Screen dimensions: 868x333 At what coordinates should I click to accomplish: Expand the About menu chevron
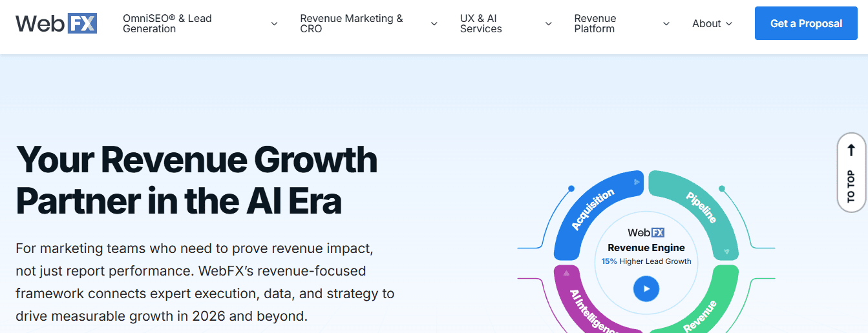coord(729,24)
